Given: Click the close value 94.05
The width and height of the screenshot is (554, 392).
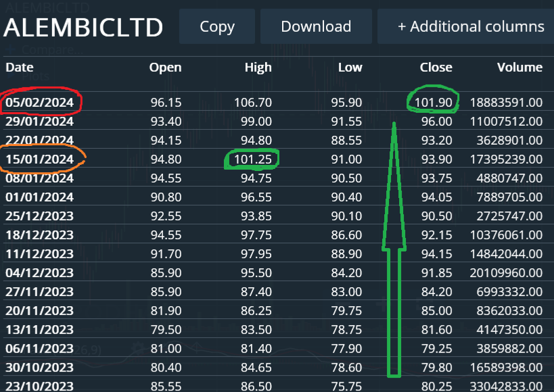Looking at the screenshot, I should click(437, 197).
